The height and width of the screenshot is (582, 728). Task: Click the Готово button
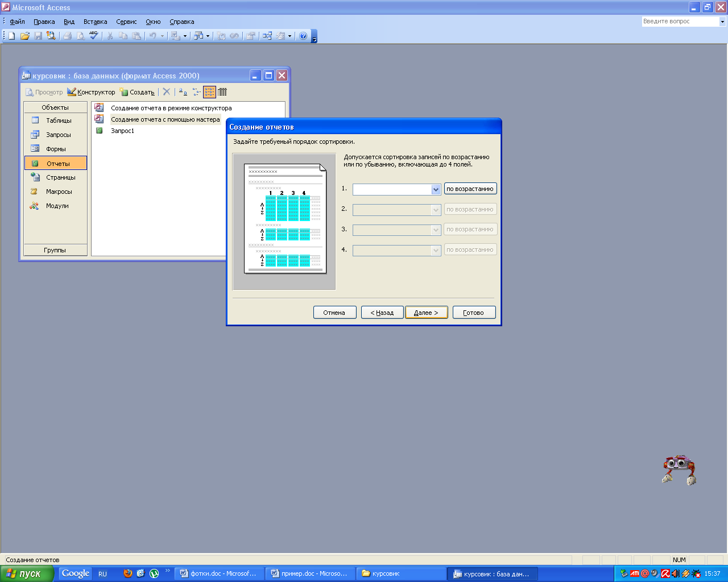click(x=474, y=313)
